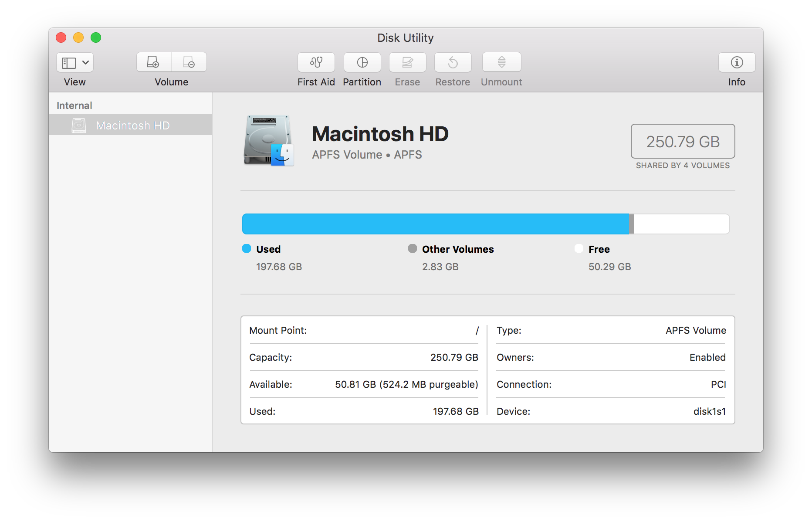Screen dimensions: 812x522
Task: Add a new APFS volume
Action: [x=154, y=62]
